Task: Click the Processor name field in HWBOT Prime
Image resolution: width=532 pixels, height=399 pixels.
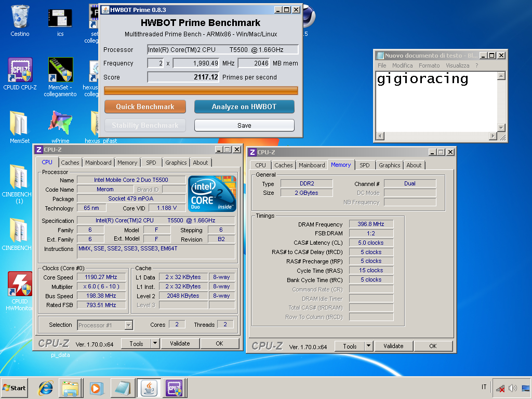Action: pyautogui.click(x=223, y=49)
